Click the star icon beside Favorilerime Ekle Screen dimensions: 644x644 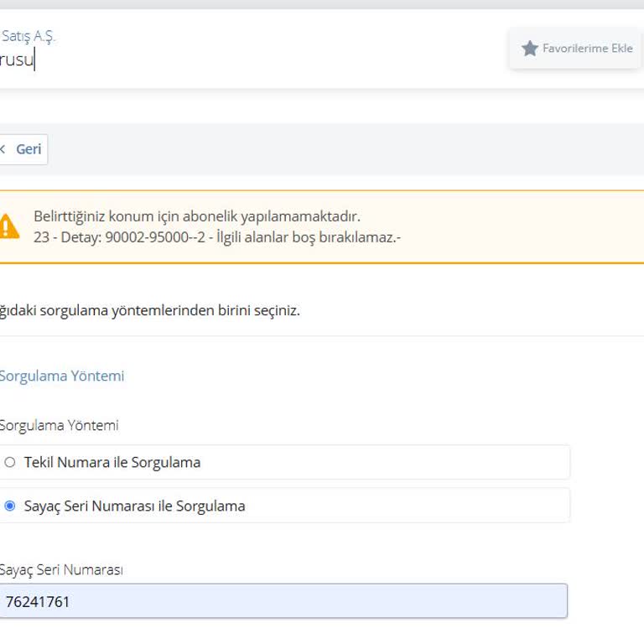coord(529,49)
